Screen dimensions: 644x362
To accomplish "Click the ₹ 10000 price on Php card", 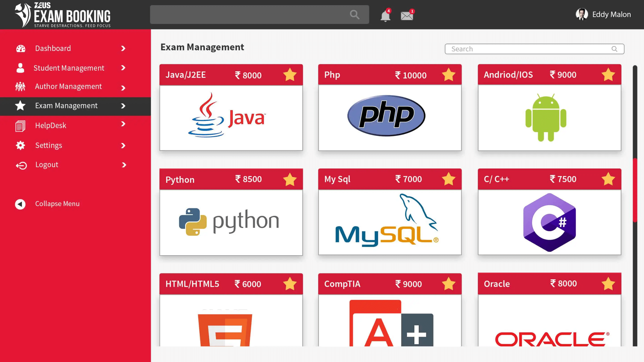I will (411, 75).
